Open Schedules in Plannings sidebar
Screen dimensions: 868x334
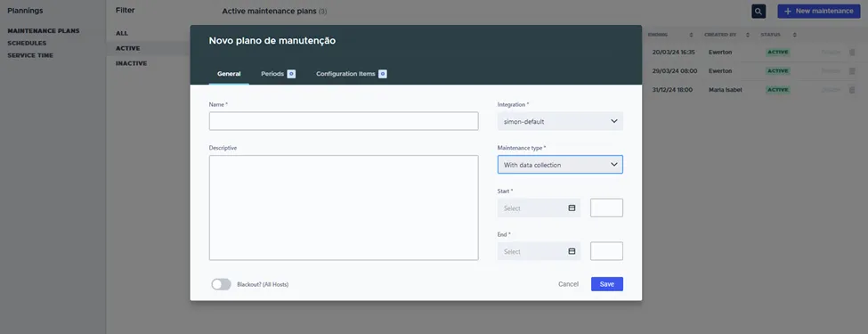[x=27, y=44]
